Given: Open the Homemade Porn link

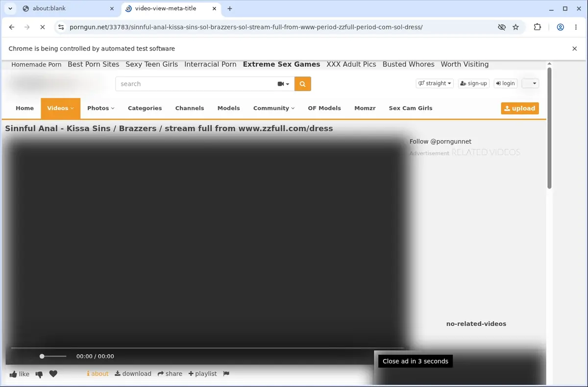Looking at the screenshot, I should 36,64.
